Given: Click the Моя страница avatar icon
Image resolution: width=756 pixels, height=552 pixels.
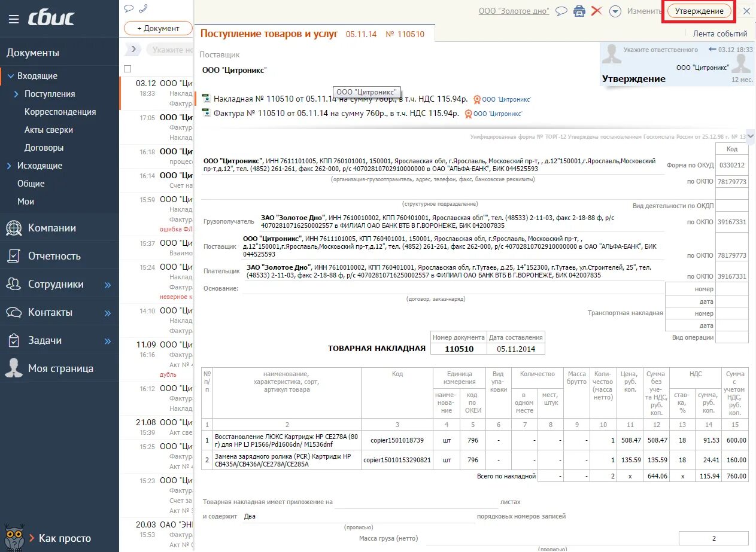Looking at the screenshot, I should point(14,368).
